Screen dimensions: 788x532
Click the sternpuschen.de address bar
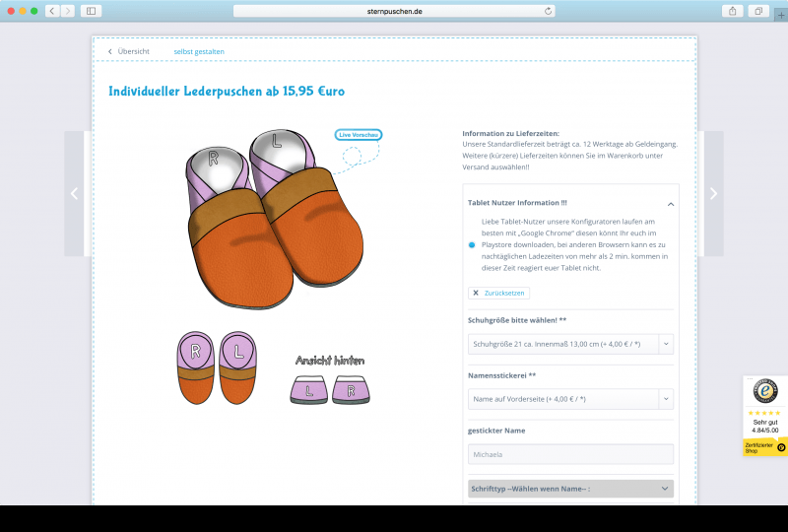(x=394, y=11)
